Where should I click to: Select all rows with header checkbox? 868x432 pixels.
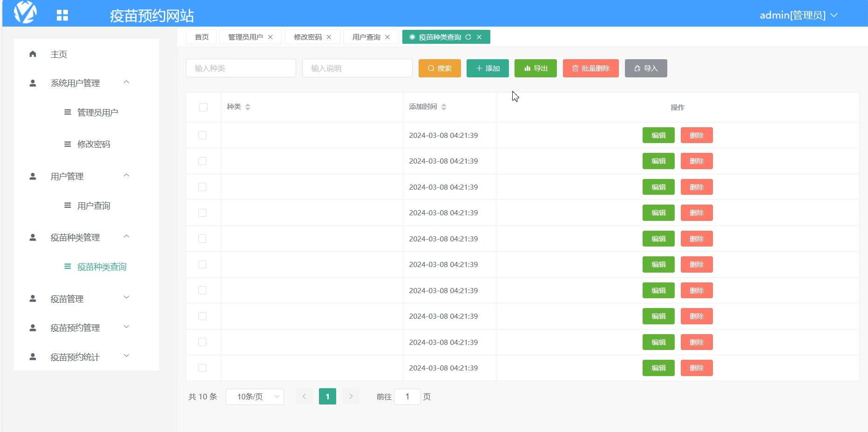coord(203,107)
